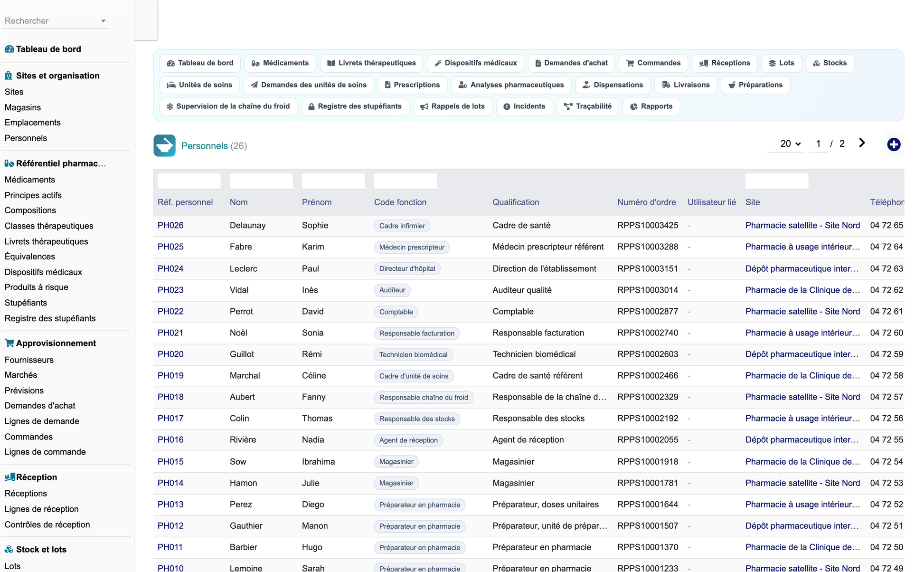Open the Lots shortcut button

click(782, 63)
